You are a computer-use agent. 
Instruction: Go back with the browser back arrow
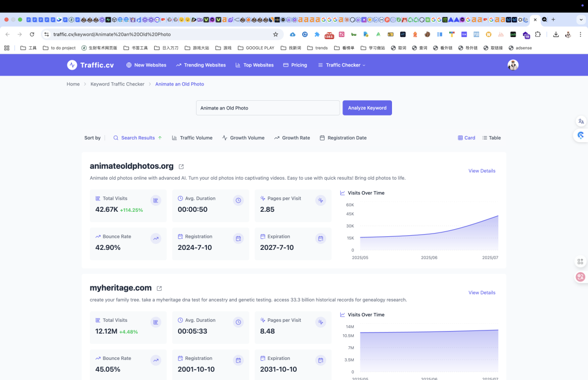point(8,34)
